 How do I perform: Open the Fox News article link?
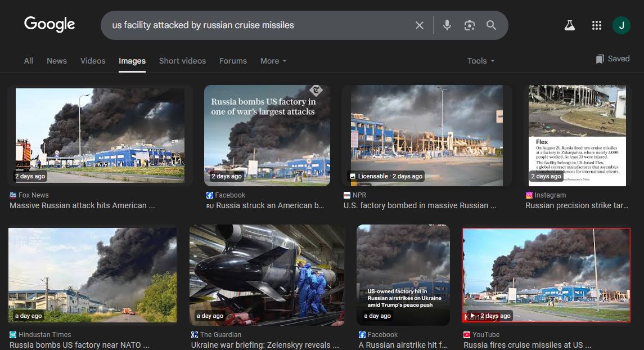tap(82, 205)
